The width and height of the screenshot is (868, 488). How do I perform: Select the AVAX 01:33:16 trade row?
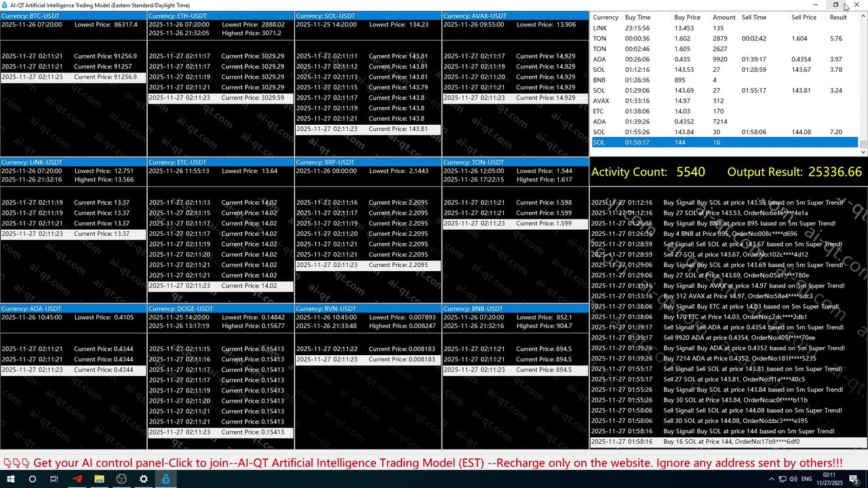[725, 101]
